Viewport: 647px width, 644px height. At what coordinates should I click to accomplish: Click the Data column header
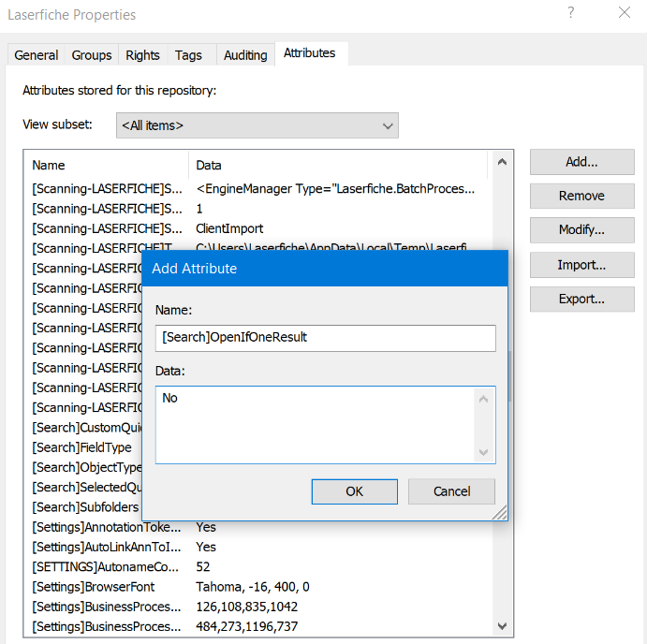(338, 165)
